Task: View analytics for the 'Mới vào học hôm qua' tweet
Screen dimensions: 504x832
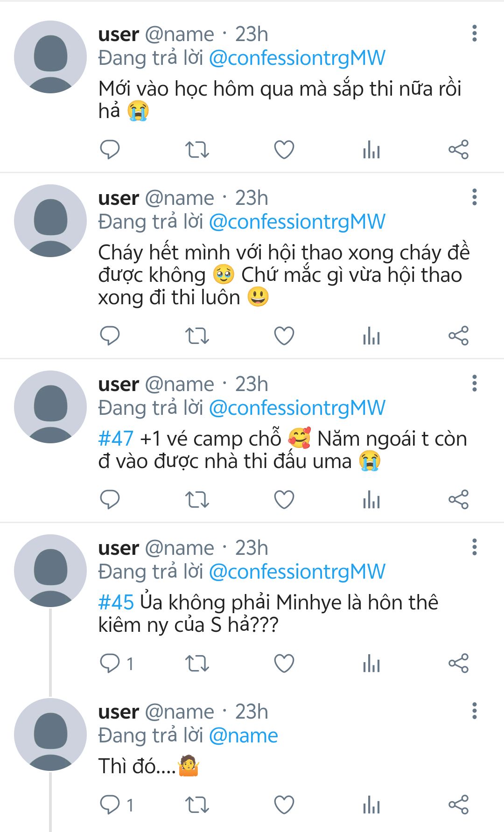Action: [x=371, y=150]
